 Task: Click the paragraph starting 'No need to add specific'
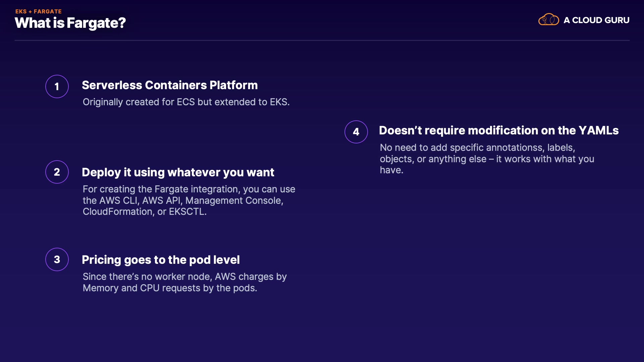(486, 159)
